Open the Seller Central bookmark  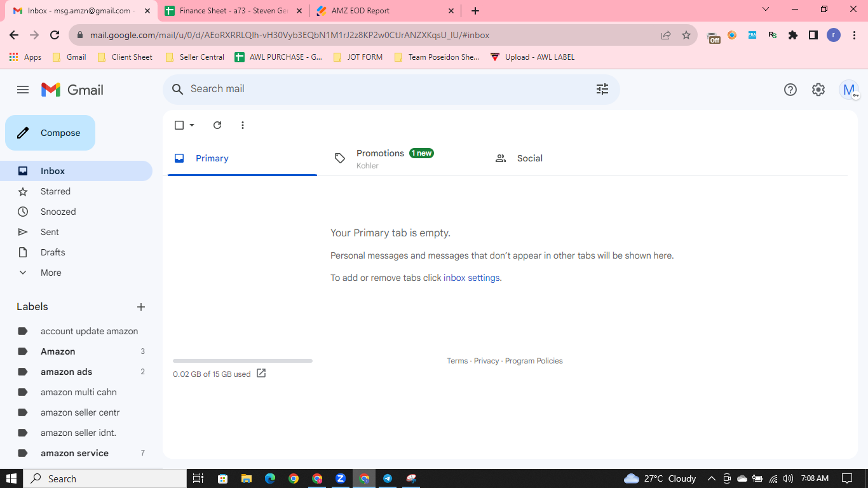(x=194, y=57)
